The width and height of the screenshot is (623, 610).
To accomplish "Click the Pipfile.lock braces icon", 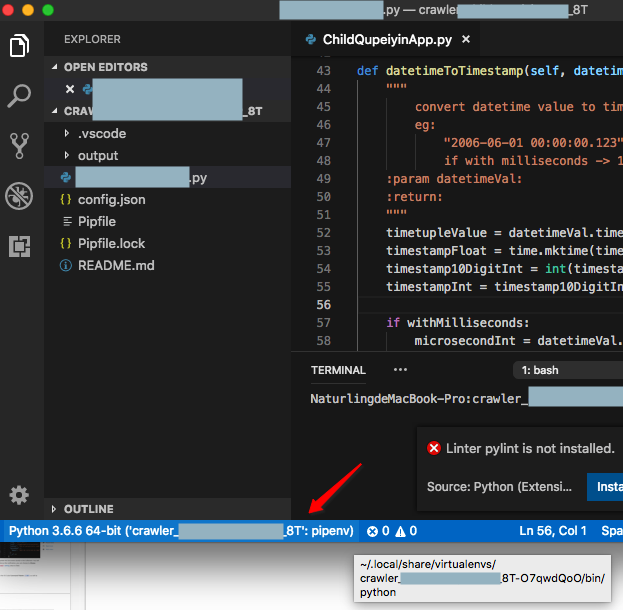I will click(66, 243).
